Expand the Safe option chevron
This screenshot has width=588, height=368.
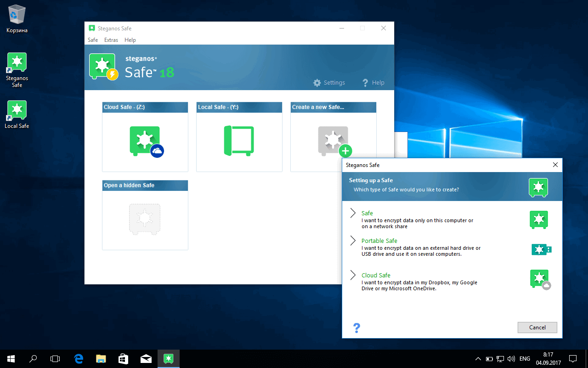(x=353, y=213)
